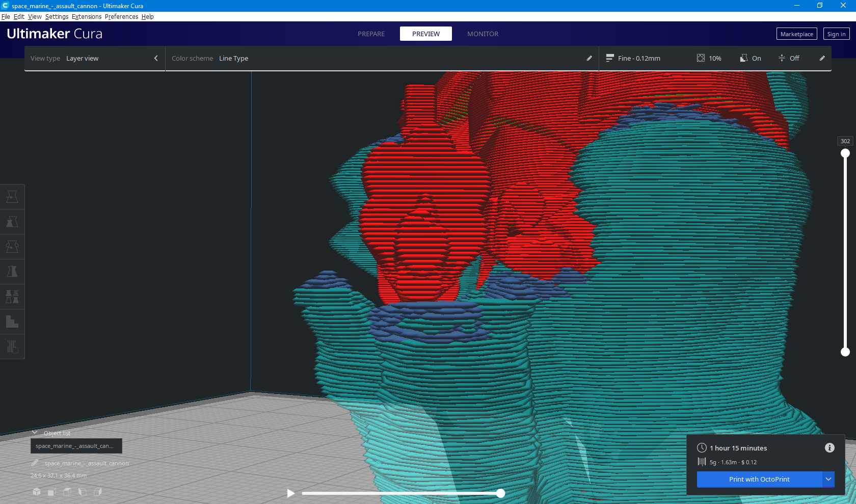The height and width of the screenshot is (504, 856).
Task: Click the adhesion Off icon
Action: pyautogui.click(x=782, y=58)
